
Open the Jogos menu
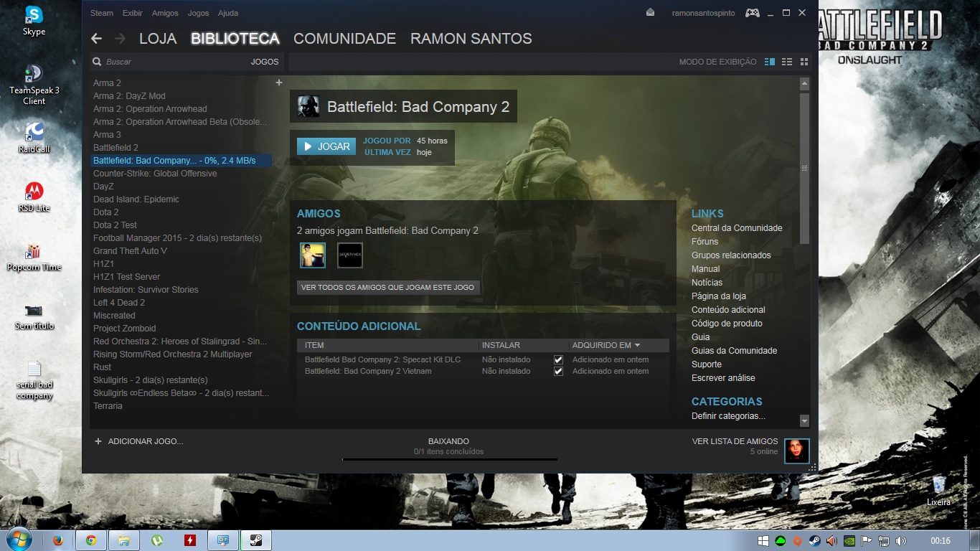pos(198,13)
